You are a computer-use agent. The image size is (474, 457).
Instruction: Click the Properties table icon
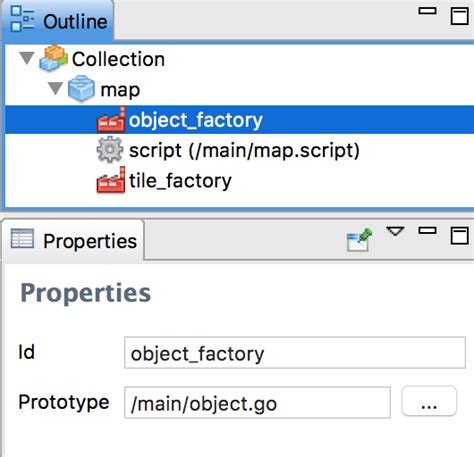click(x=22, y=239)
